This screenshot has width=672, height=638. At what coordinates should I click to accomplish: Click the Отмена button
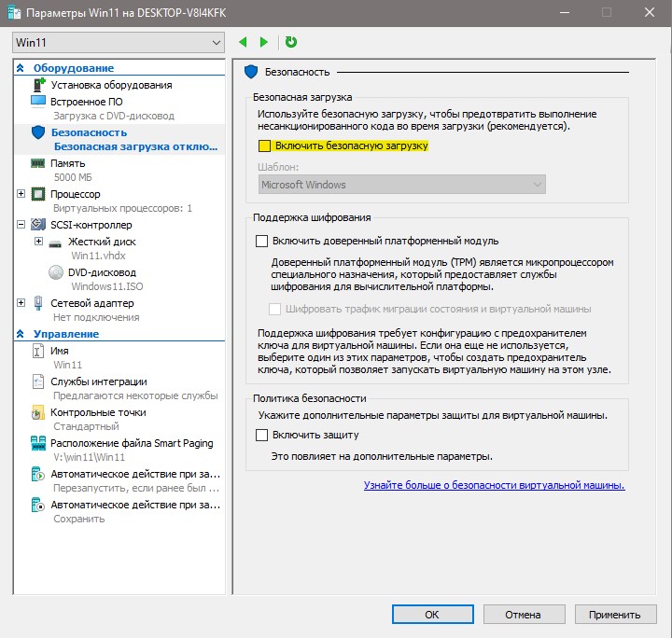pos(525,615)
